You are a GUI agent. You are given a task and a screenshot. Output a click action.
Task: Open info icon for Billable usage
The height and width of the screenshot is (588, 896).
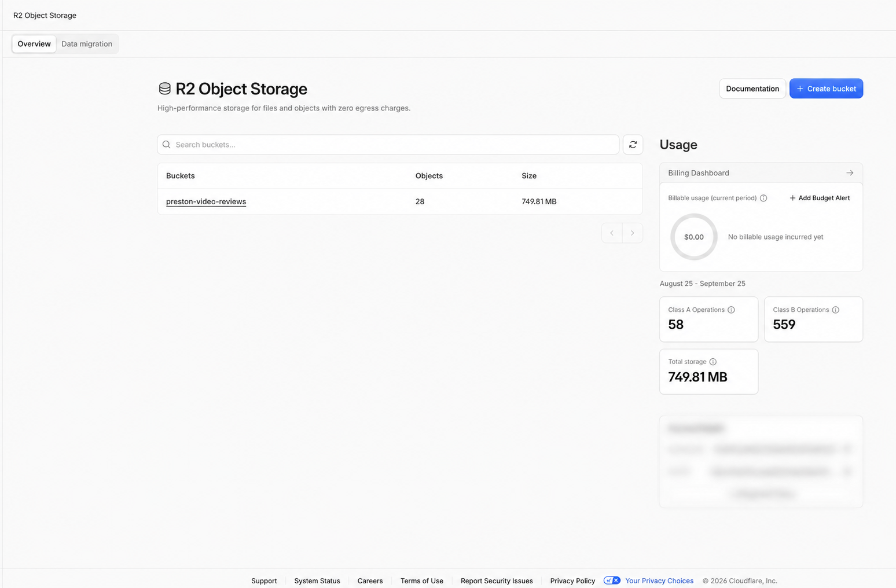click(x=763, y=198)
